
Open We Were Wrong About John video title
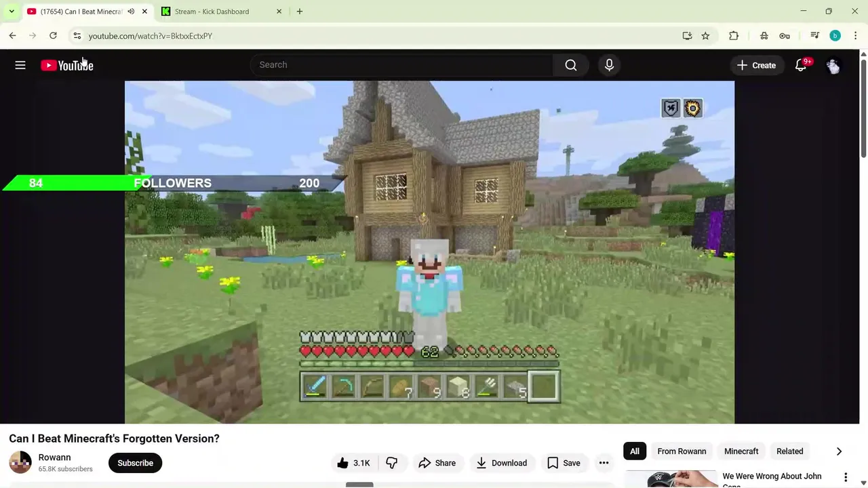(x=772, y=481)
